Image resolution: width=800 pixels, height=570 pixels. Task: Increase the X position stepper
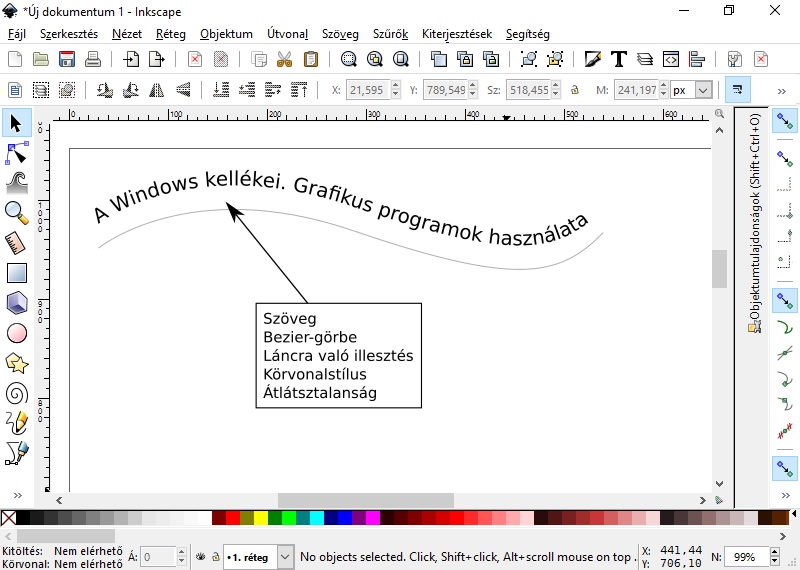(395, 85)
